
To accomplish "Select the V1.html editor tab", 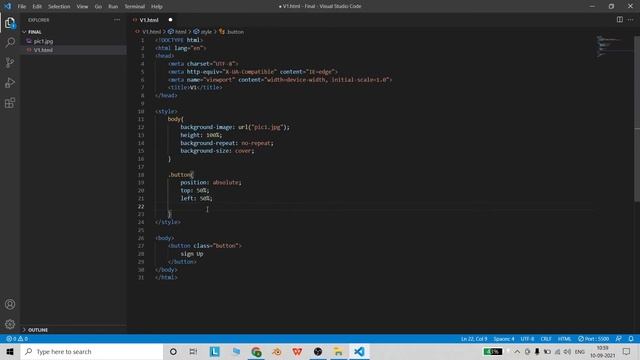I will (152, 20).
